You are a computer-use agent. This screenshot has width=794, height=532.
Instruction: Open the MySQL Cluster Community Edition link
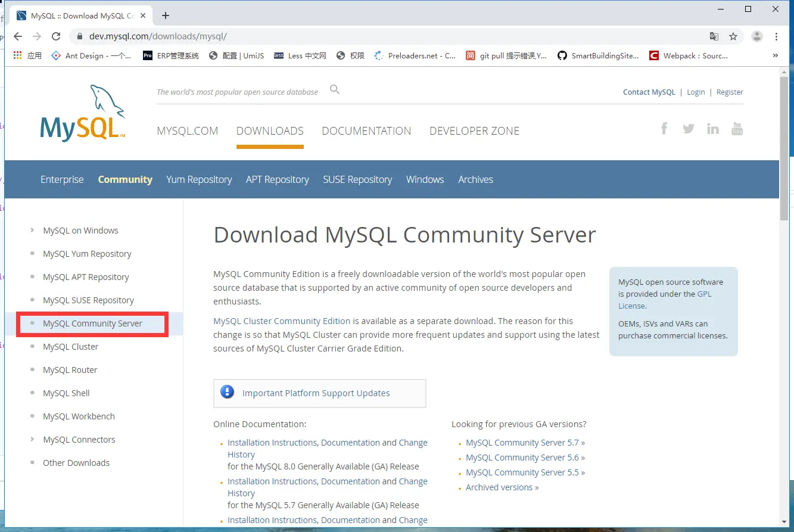[282, 321]
